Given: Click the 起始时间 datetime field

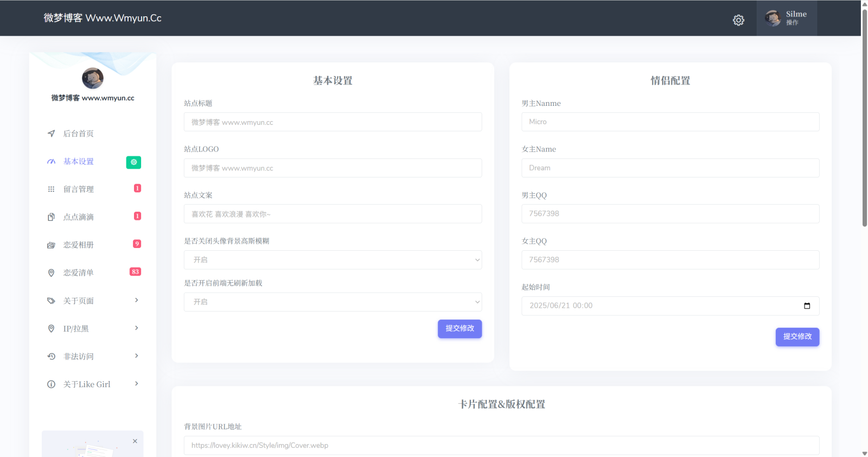Looking at the screenshot, I should tap(671, 306).
